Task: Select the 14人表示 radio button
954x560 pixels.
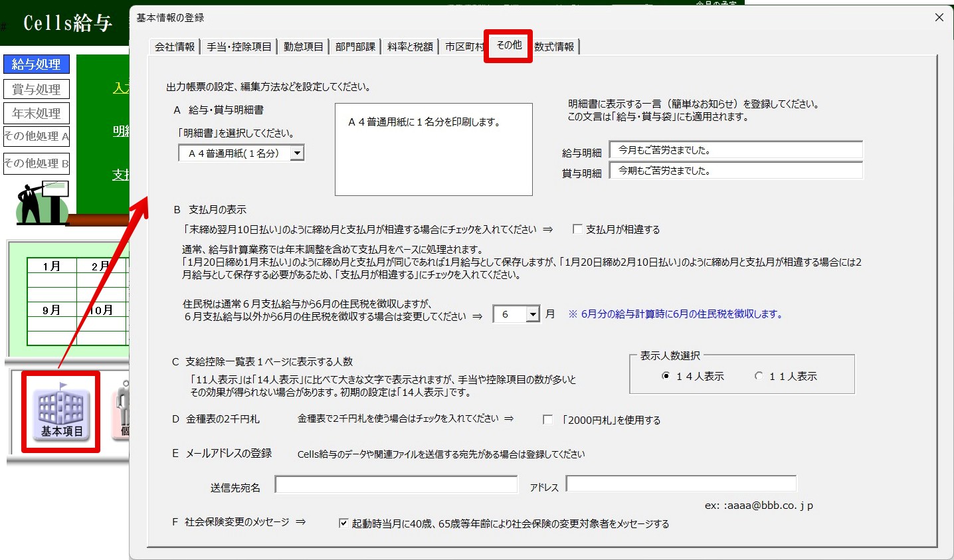Action: click(666, 376)
